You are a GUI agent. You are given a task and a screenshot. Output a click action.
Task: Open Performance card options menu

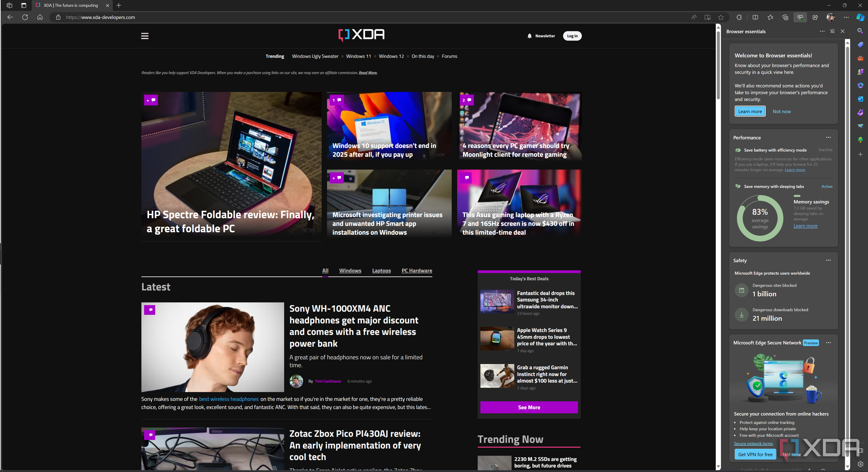[x=828, y=137]
